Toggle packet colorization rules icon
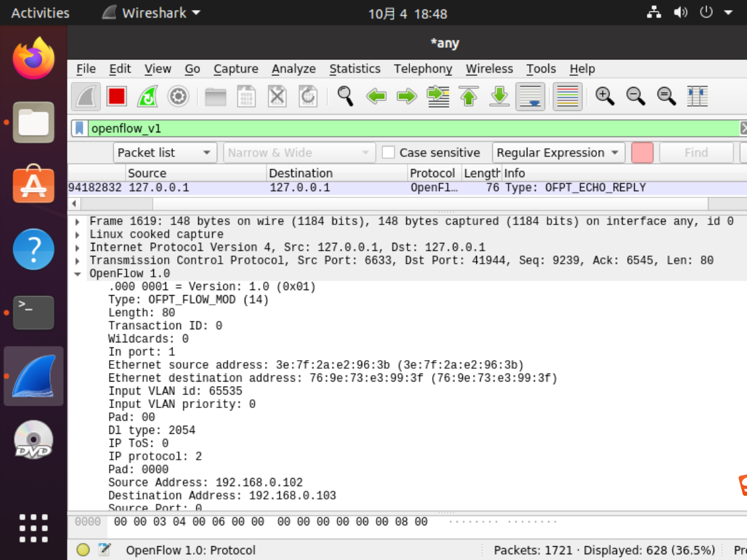Image resolution: width=747 pixels, height=560 pixels. 567,96
